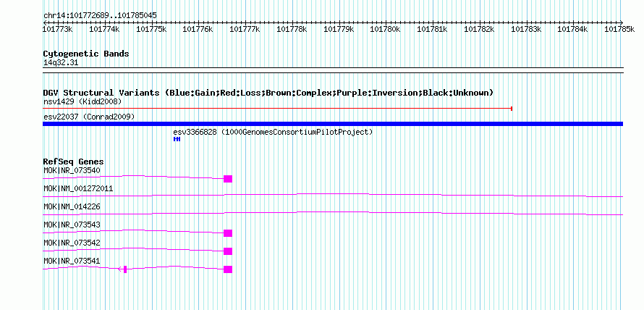Image resolution: width=644 pixels, height=310 pixels.
Task: Click the 101778k ruler tick label
Action: (x=292, y=29)
